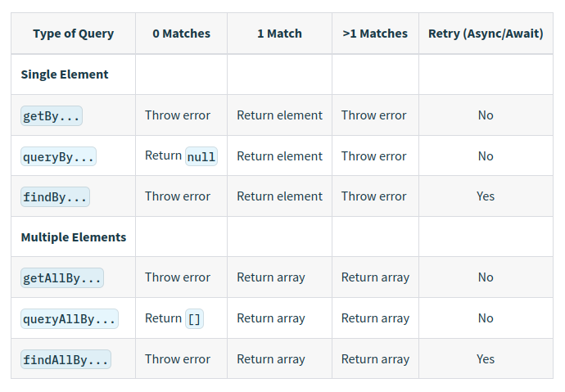Click the Multiple Elements section row label

74,237
